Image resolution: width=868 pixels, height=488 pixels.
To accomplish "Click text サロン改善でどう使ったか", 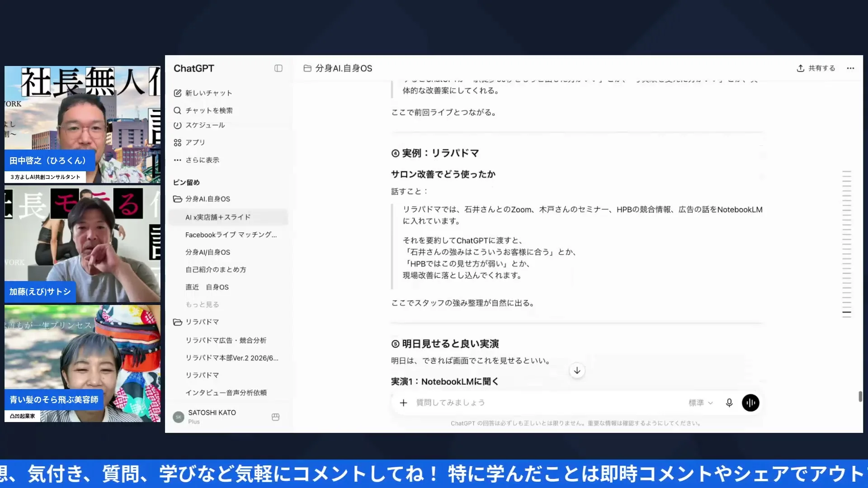I will [443, 174].
